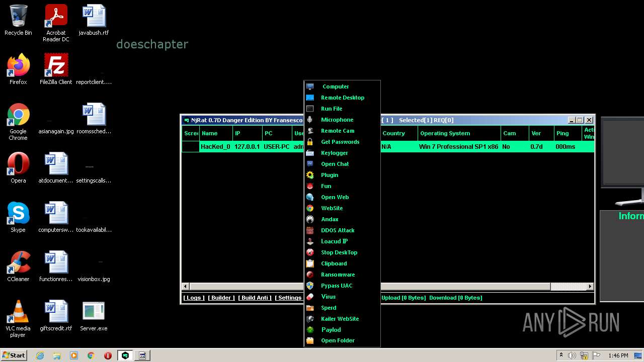Click the Name column header
The image size is (644, 362).
coord(216,133)
